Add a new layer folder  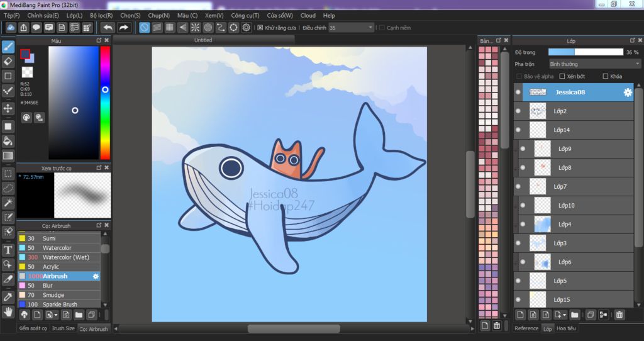[574, 315]
